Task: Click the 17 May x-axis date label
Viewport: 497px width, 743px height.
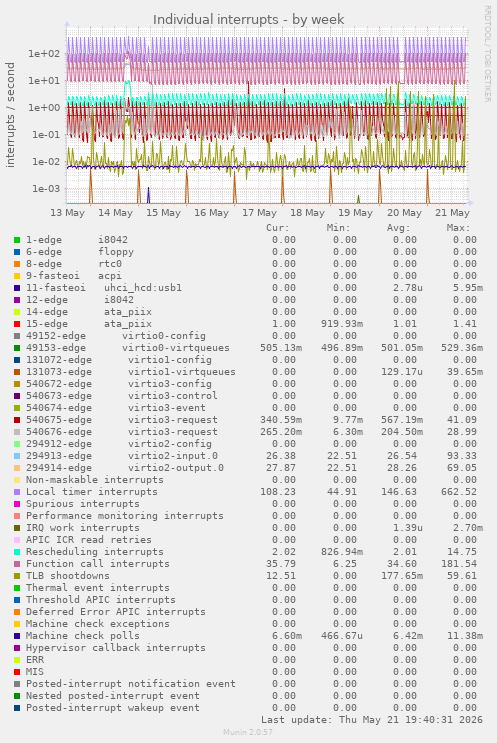Action: (259, 213)
